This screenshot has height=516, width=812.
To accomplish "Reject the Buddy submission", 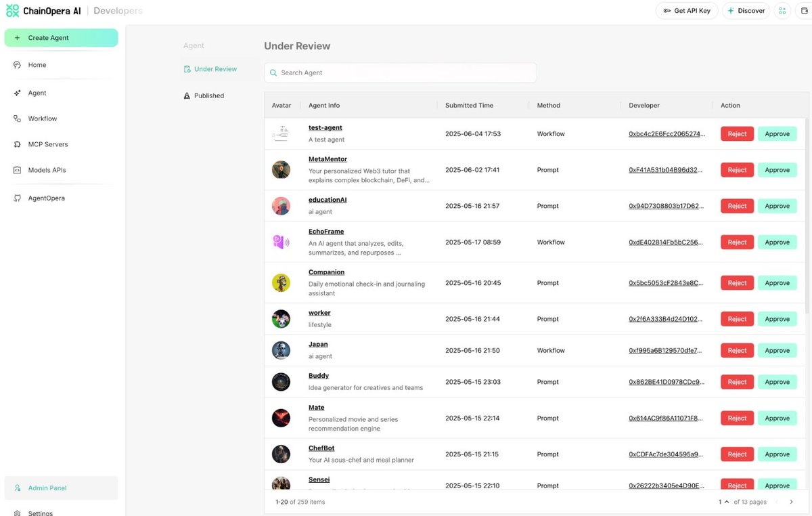I will click(737, 382).
